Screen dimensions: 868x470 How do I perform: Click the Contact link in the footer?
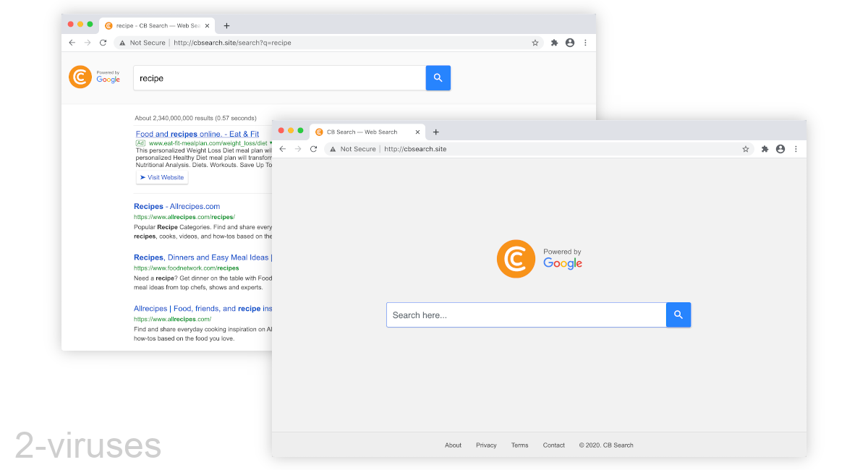click(x=553, y=445)
